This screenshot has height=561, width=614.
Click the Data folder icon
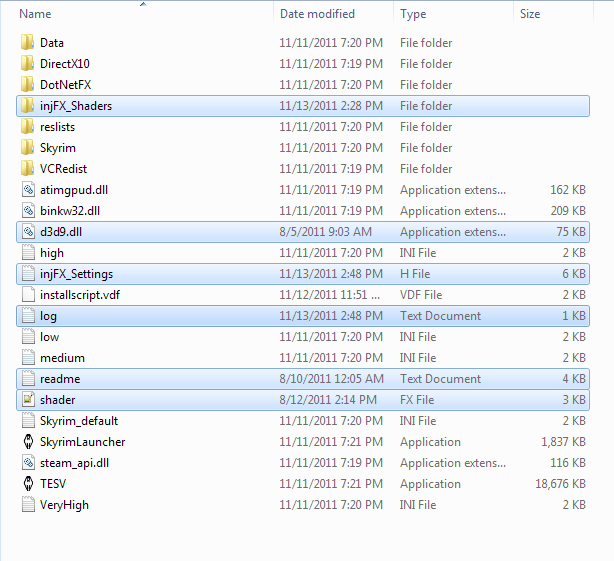[x=27, y=43]
